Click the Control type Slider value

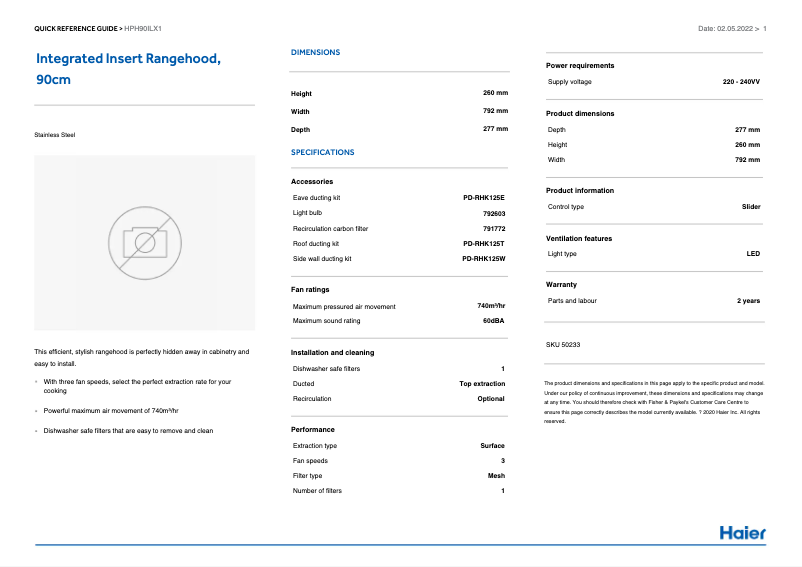pos(750,207)
